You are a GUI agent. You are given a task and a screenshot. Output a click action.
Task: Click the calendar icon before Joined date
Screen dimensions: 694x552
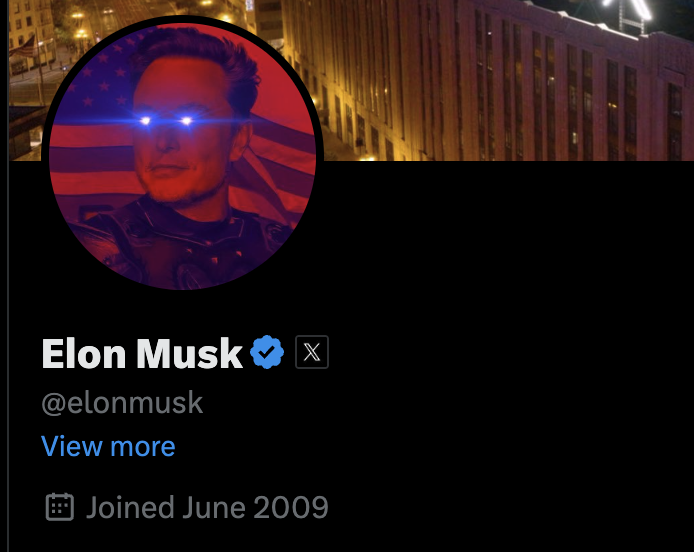(x=60, y=507)
